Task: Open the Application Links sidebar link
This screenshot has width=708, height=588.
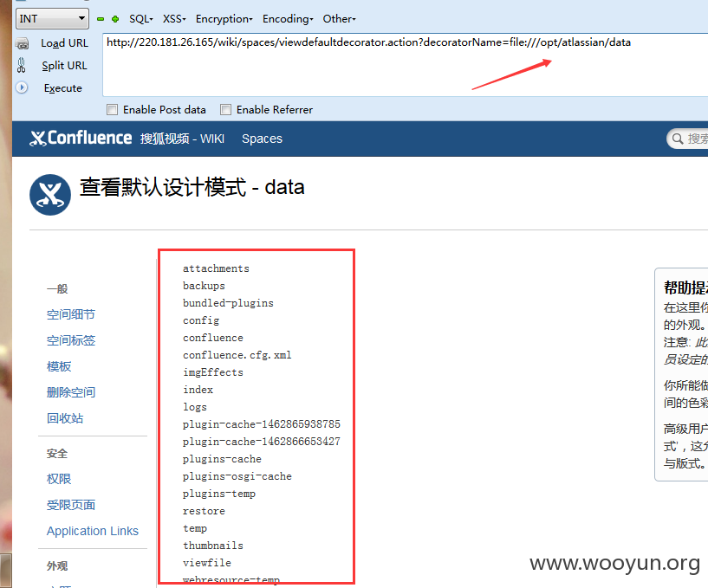Action: click(93, 531)
